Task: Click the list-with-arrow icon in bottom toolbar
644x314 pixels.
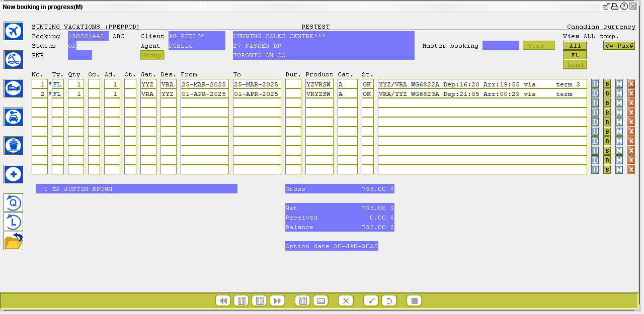Action: click(302, 301)
